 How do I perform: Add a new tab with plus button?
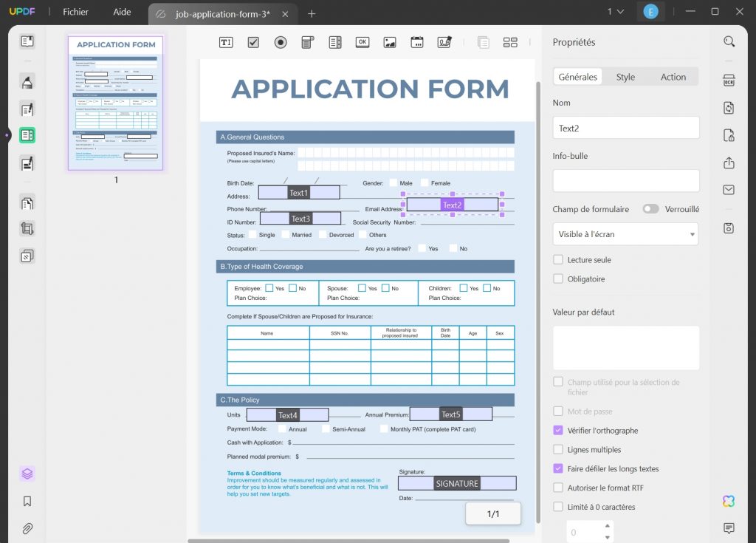[x=312, y=13]
